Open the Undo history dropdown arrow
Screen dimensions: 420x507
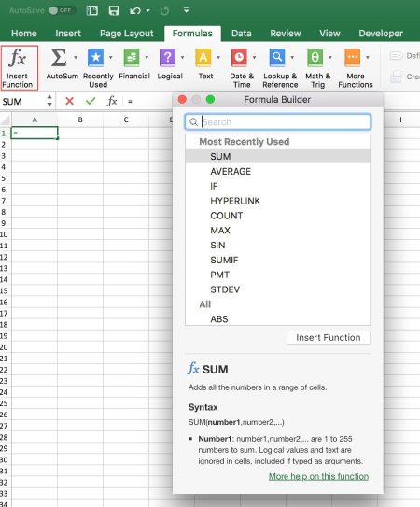(x=148, y=10)
